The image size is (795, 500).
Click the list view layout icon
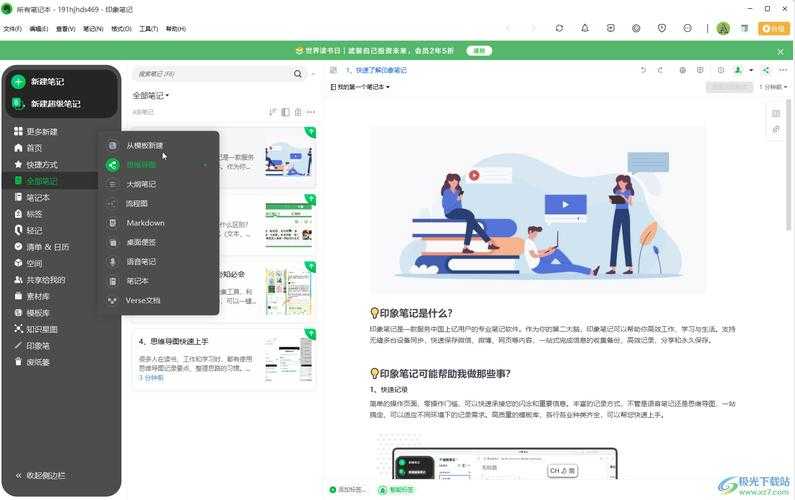tap(285, 112)
